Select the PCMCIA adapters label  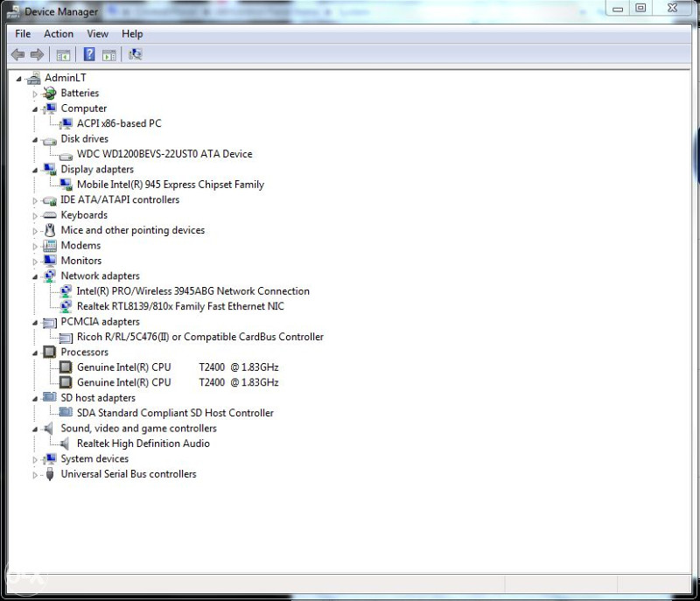(100, 322)
